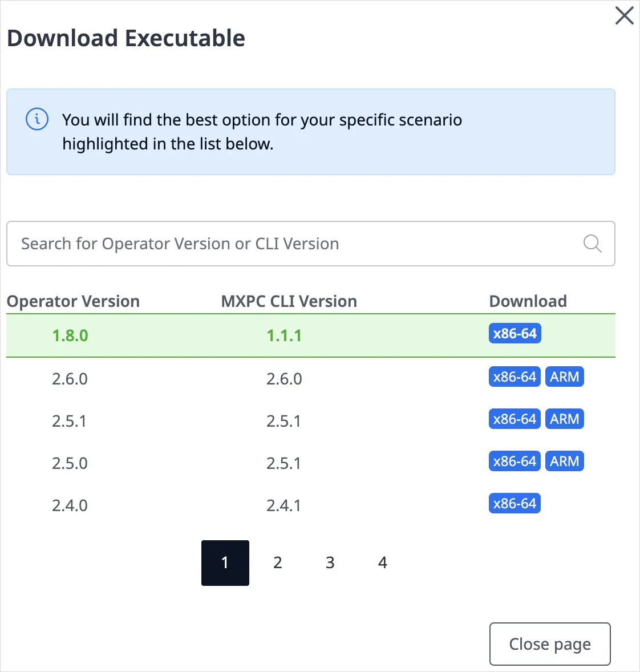The height and width of the screenshot is (672, 640).
Task: Click the MXPC CLI Version column header
Action: [289, 301]
